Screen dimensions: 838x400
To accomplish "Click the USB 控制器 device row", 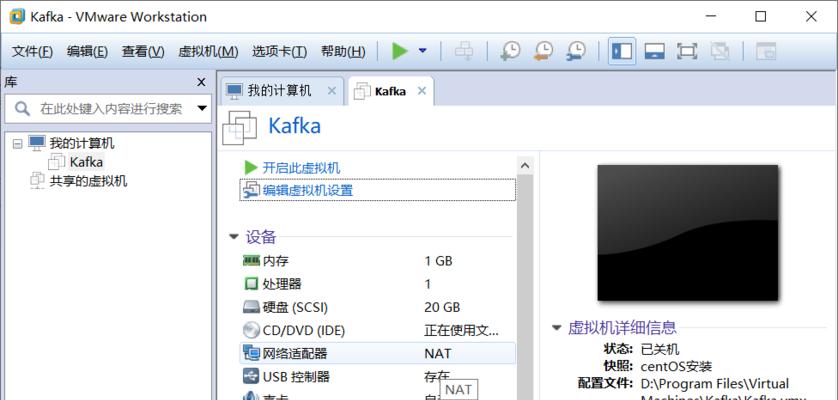I will pos(377,376).
